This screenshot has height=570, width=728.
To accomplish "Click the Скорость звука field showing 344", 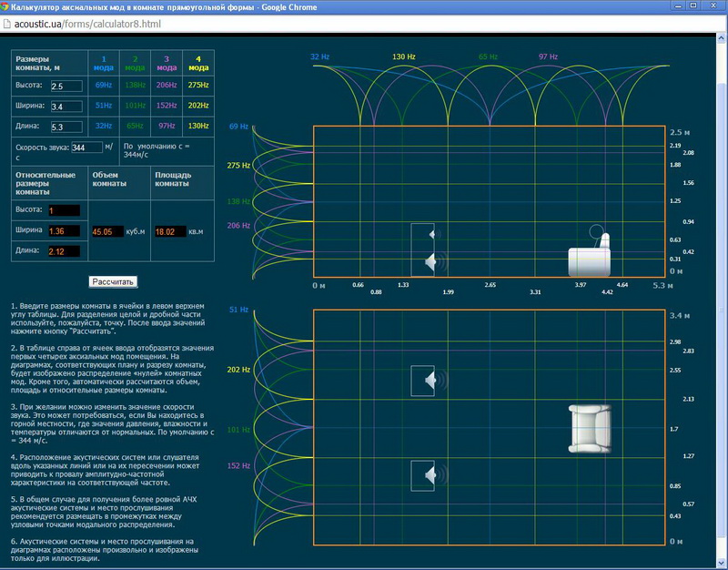I will pyautogui.click(x=86, y=148).
